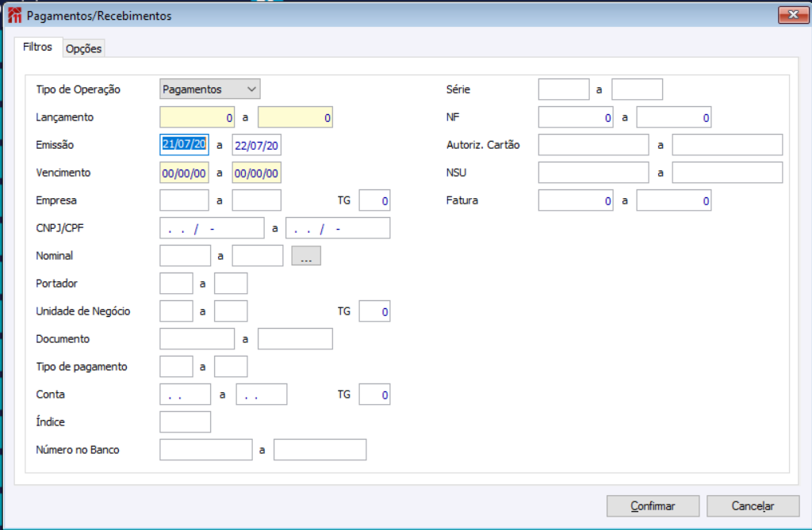
Task: Click the Nominal ellipsis browse button
Action: 306,256
